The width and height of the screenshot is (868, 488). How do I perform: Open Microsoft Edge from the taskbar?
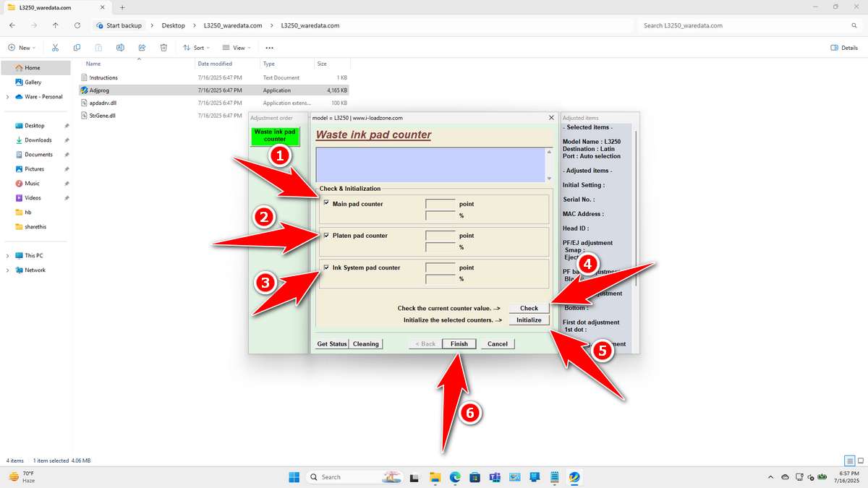tap(455, 477)
